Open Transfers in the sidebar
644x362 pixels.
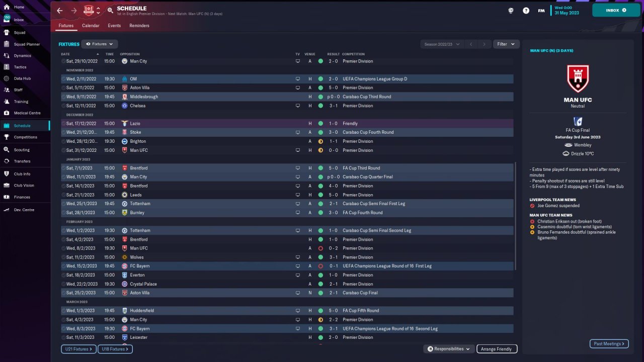click(22, 161)
